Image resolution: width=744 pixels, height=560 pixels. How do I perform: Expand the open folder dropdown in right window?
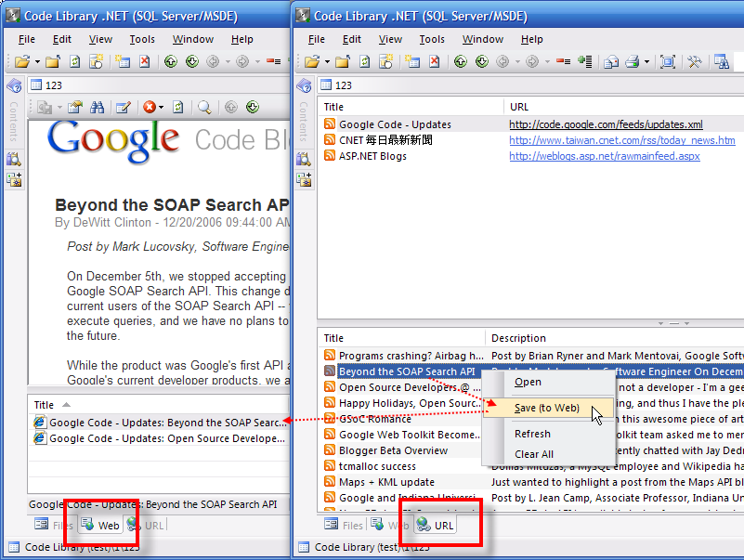[327, 61]
